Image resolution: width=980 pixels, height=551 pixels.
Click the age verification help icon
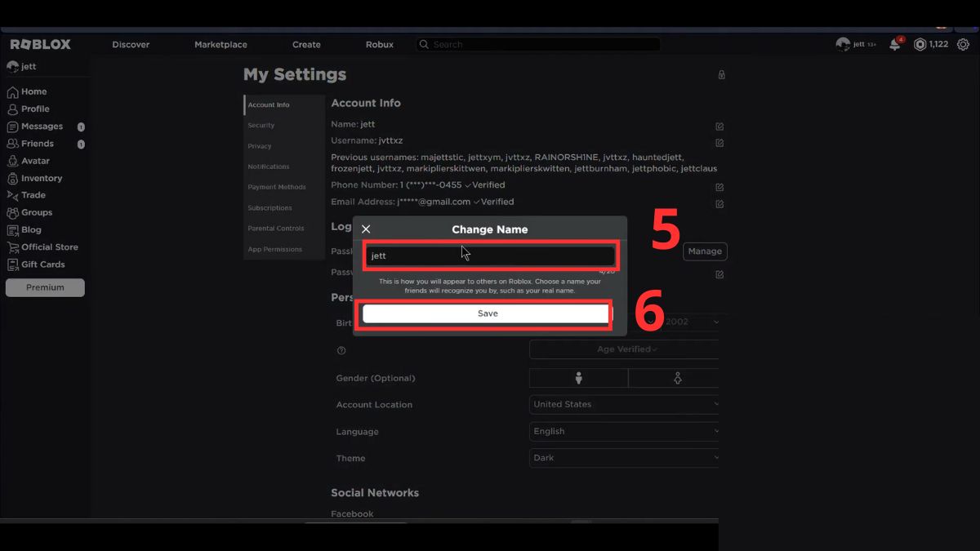341,350
